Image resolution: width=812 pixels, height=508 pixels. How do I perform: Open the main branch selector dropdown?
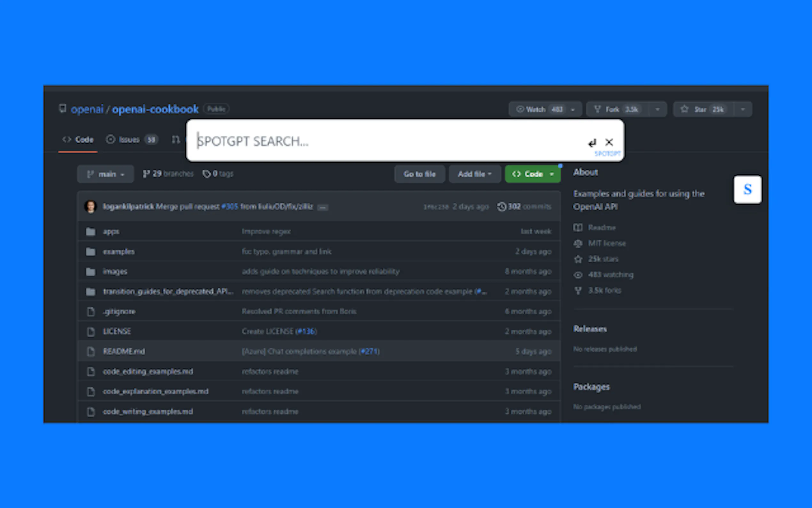click(x=105, y=174)
